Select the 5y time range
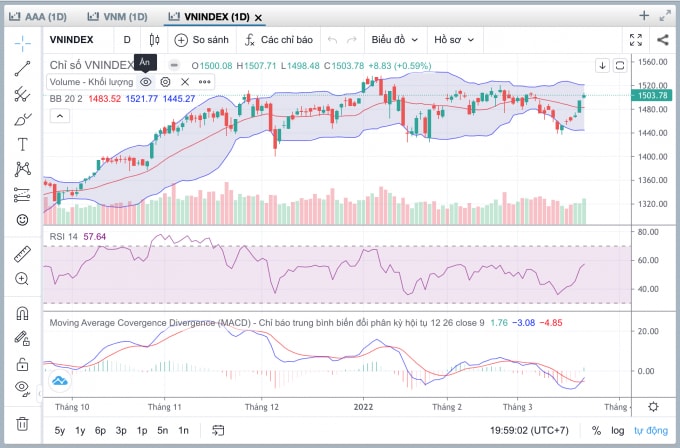The image size is (680, 448). (x=59, y=431)
